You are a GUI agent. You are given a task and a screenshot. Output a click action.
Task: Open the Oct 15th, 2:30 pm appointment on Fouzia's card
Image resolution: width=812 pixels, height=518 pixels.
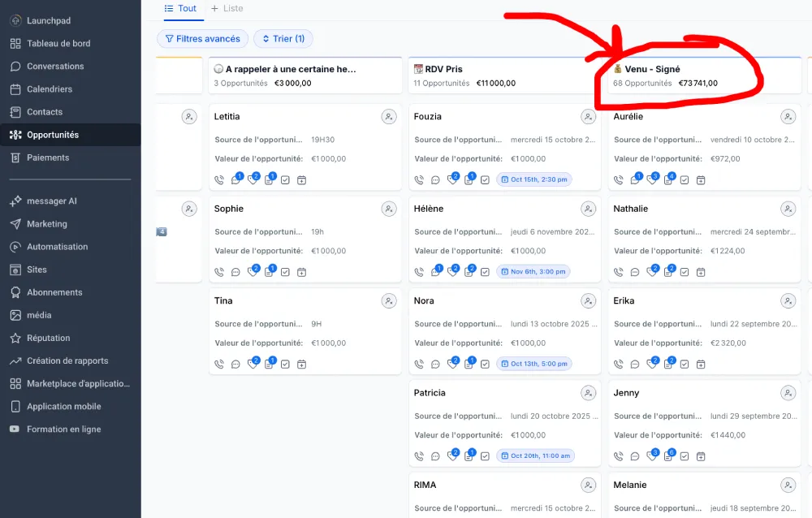[x=534, y=179]
